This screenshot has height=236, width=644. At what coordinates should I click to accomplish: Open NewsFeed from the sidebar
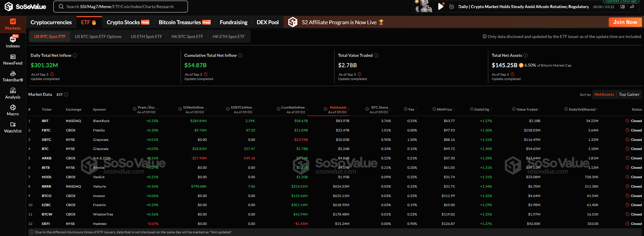13,60
